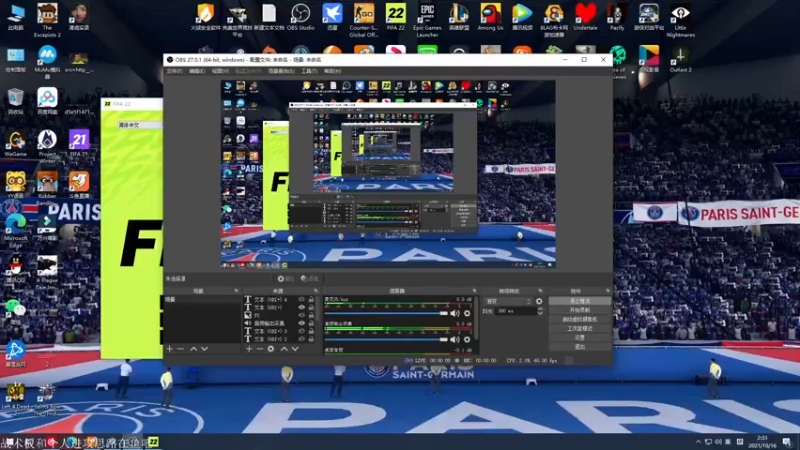Open the 简体中文 language dropdown in FIFA 22 window
800x450 pixels.
(x=139, y=125)
